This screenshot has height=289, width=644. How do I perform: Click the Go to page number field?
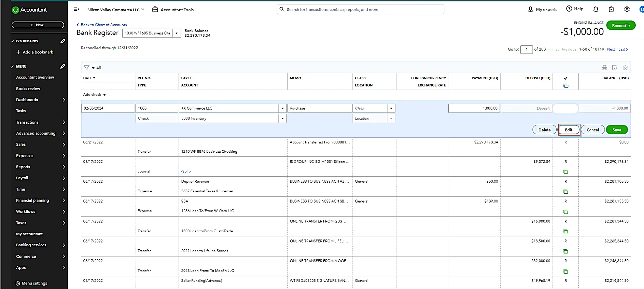coord(527,50)
